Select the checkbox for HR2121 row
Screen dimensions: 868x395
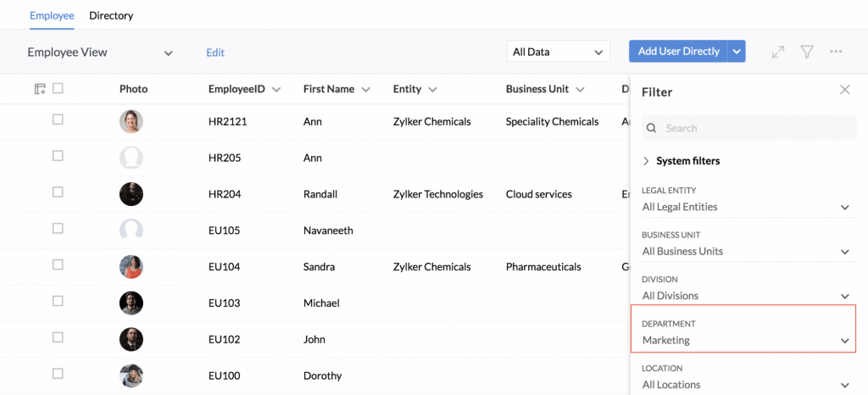point(58,120)
